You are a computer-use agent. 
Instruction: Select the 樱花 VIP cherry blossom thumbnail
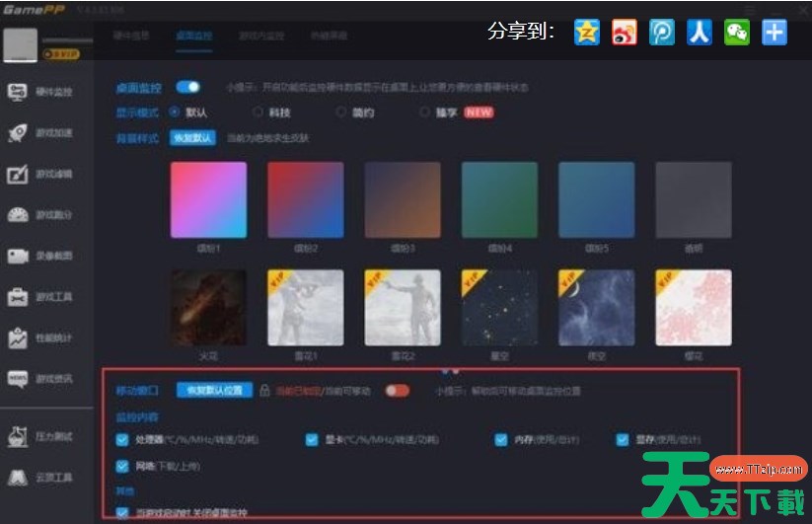[694, 308]
